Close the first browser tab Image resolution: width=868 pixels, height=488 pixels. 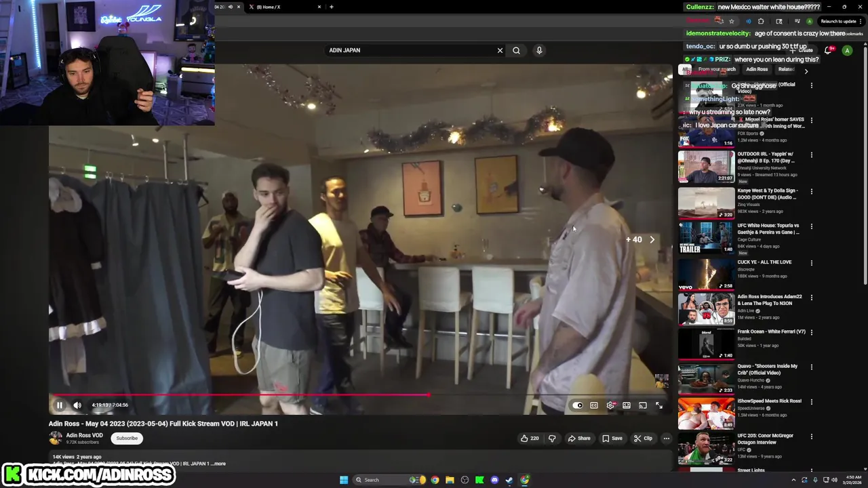coord(238,7)
